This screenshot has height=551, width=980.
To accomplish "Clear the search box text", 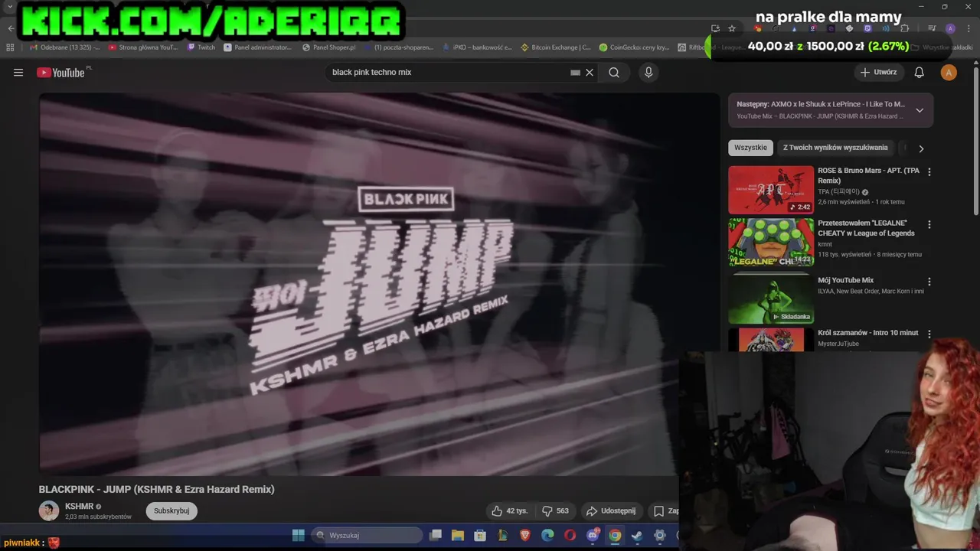I will (590, 73).
